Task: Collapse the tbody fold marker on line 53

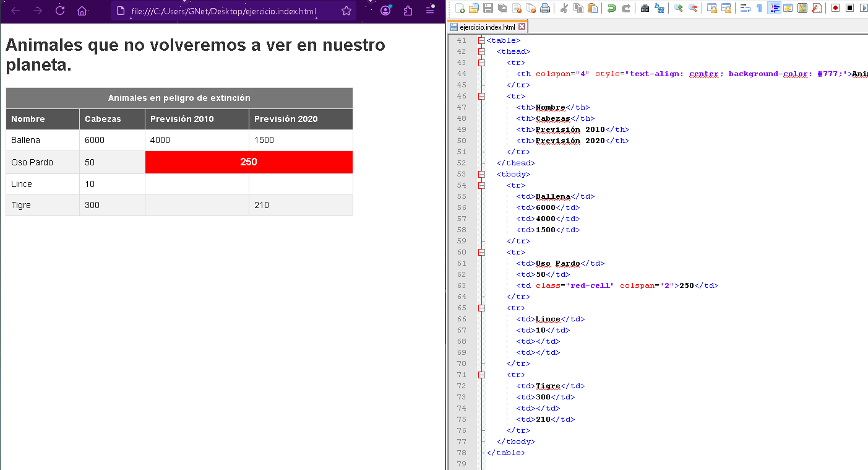Action: [x=481, y=175]
